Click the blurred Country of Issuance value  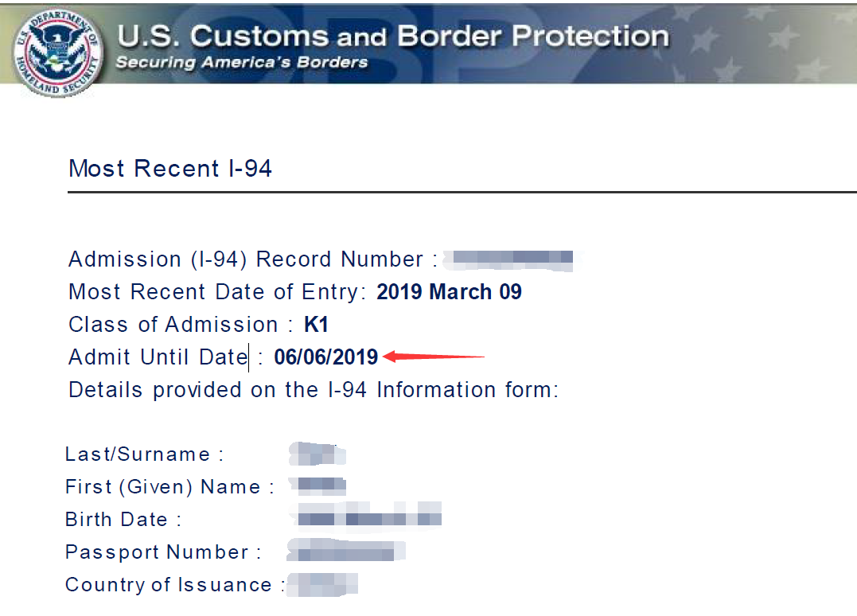point(322,584)
